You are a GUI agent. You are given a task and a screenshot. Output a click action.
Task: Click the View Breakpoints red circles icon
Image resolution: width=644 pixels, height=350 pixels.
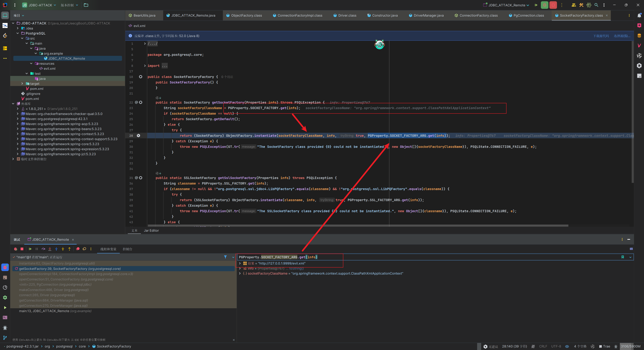pos(78,249)
